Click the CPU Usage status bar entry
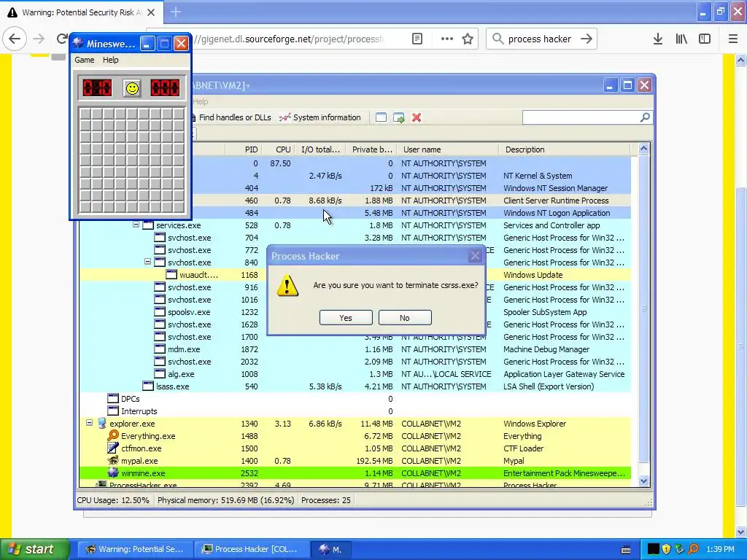Screen dimensions: 747x560 (x=113, y=500)
